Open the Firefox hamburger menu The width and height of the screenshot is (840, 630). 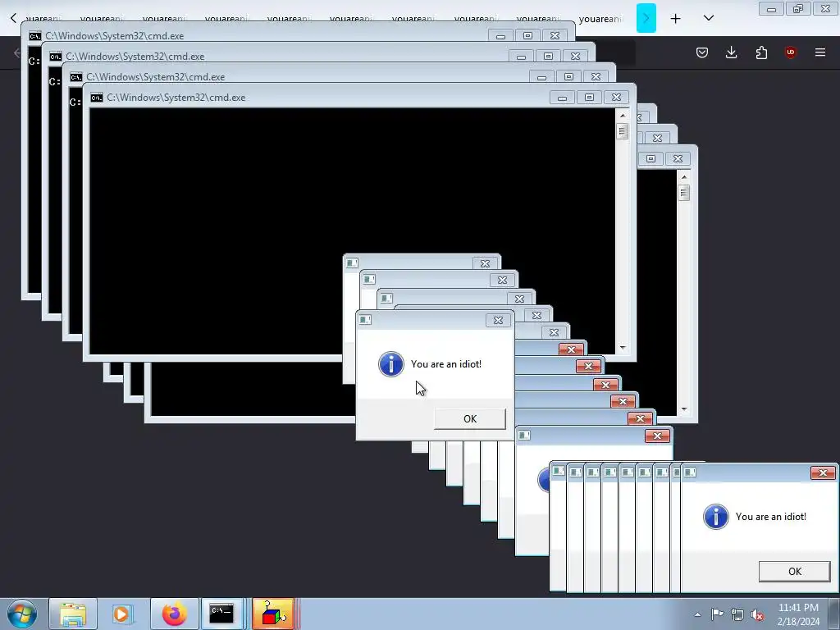[820, 52]
